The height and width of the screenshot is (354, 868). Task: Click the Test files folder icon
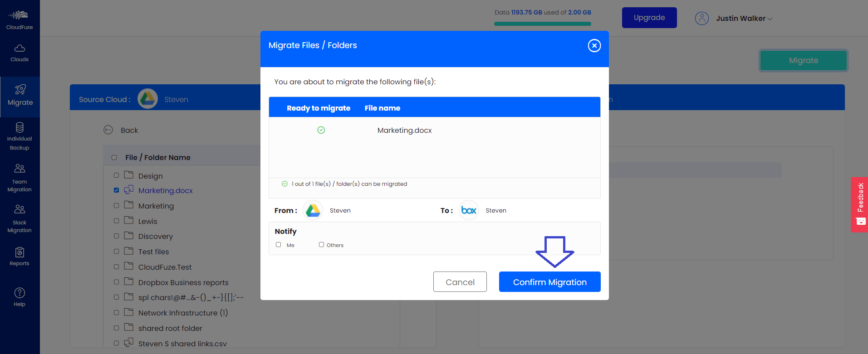[129, 251]
